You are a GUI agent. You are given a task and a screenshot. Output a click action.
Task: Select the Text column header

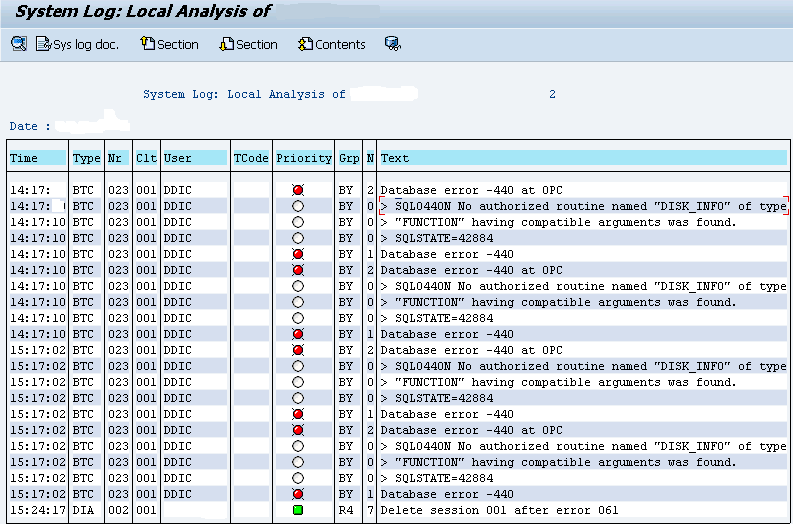[x=584, y=158]
